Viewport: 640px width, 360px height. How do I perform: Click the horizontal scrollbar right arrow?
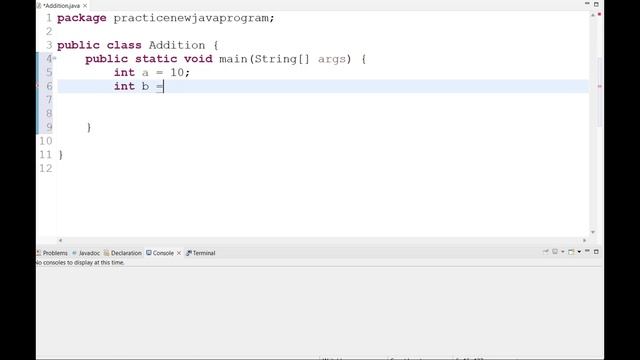click(x=584, y=240)
